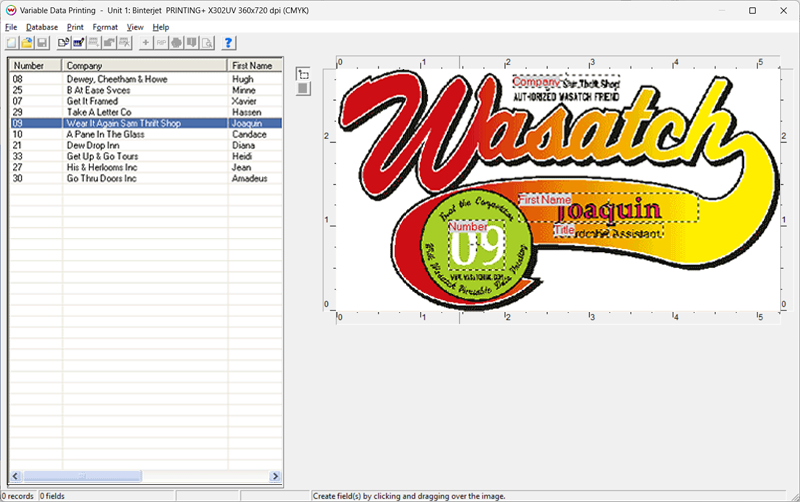Image resolution: width=800 pixels, height=502 pixels.
Task: Click the edit database pencil icon
Action: point(79,43)
